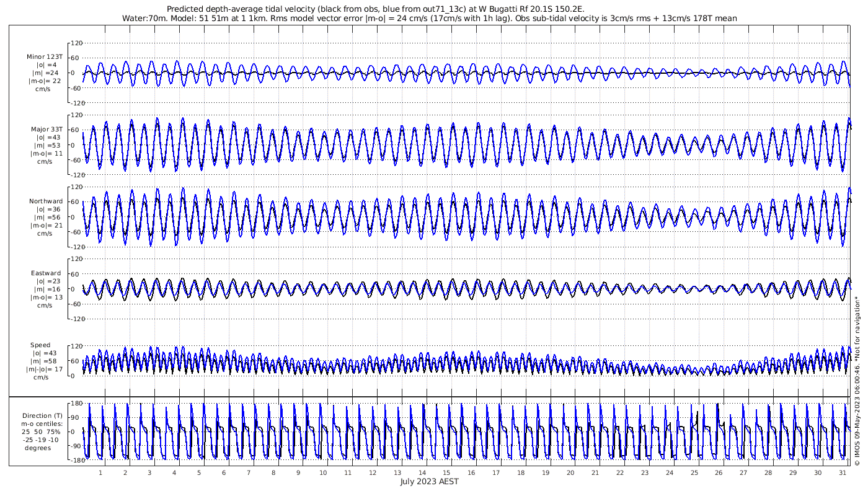Click the 'July 2023 AEST' axis title

pos(430,482)
